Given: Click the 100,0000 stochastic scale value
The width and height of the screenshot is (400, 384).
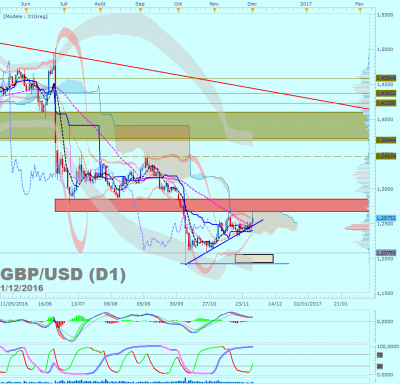Looking at the screenshot, I should tap(388, 347).
